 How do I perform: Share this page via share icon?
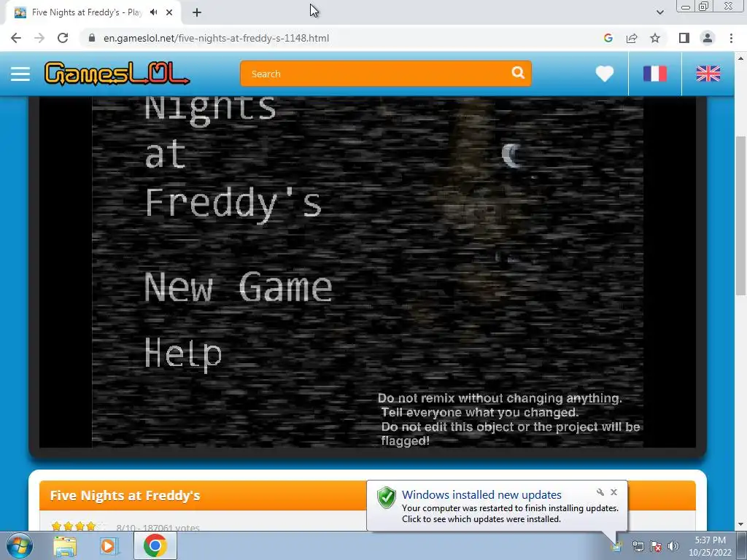(632, 38)
